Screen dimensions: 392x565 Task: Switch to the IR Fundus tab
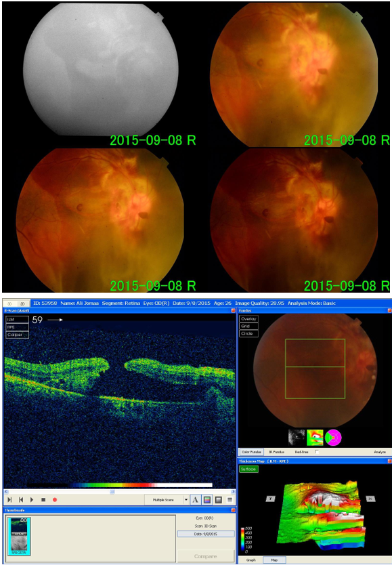[x=277, y=452]
